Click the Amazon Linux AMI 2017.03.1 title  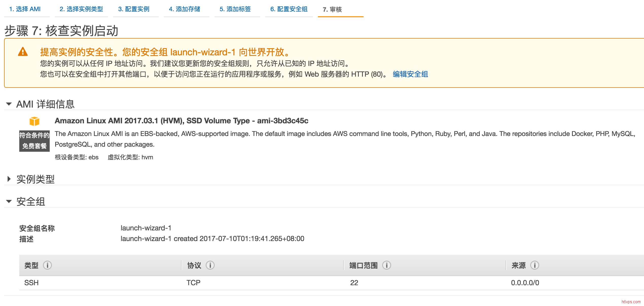pos(182,121)
